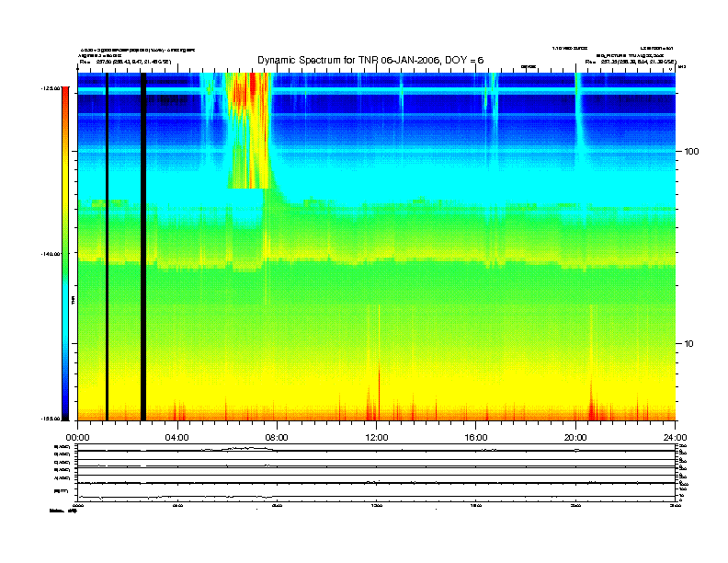The width and height of the screenshot is (728, 563).
Task: Click the thin black data gap bar
Action: click(107, 247)
